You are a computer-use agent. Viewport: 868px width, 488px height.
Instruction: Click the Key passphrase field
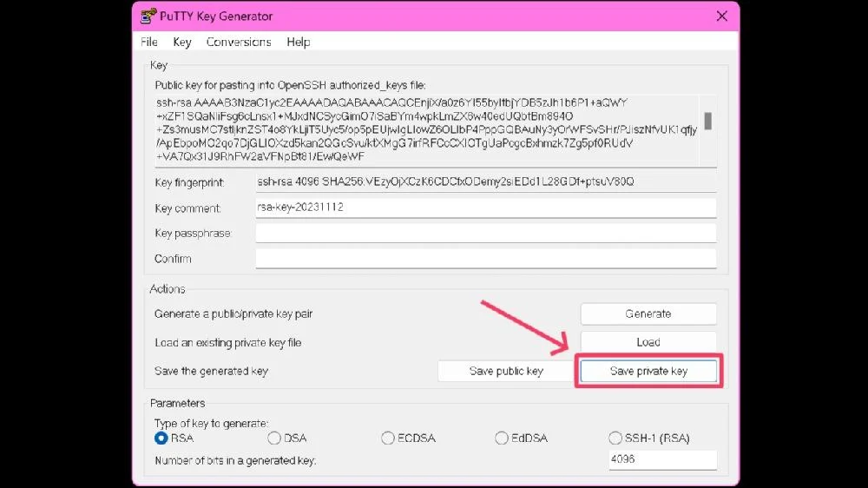click(x=485, y=234)
